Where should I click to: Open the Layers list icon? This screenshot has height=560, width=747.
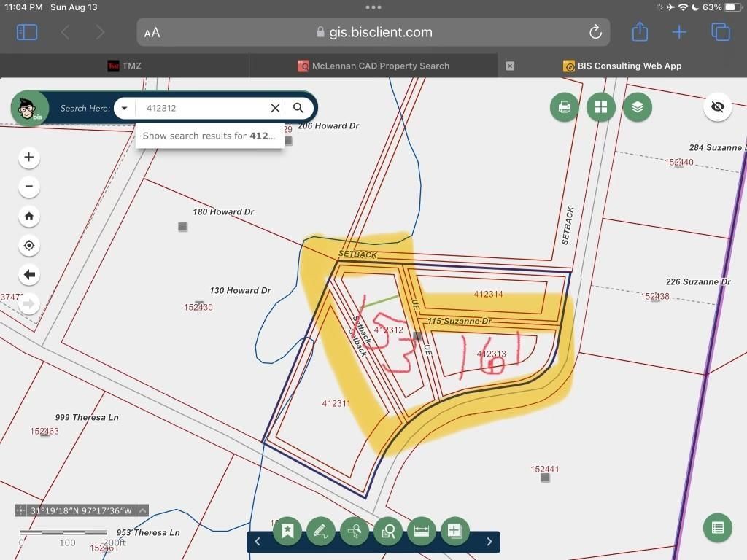tap(637, 107)
